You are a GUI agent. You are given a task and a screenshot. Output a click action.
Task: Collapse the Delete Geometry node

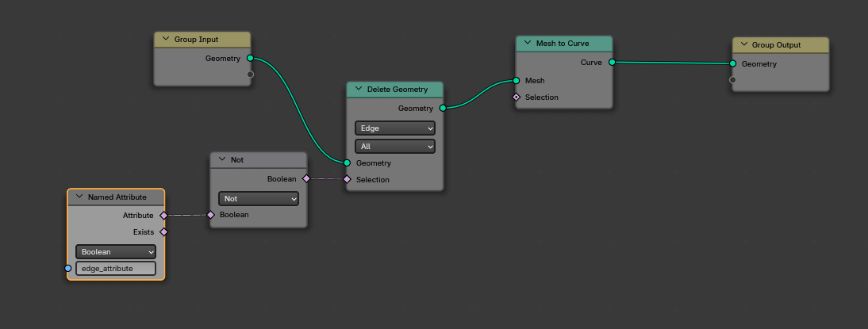click(x=358, y=89)
